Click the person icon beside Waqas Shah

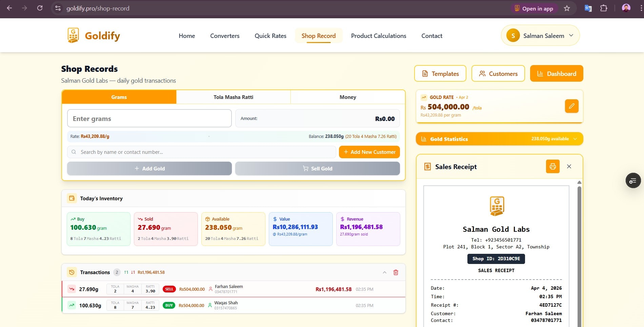click(210, 305)
